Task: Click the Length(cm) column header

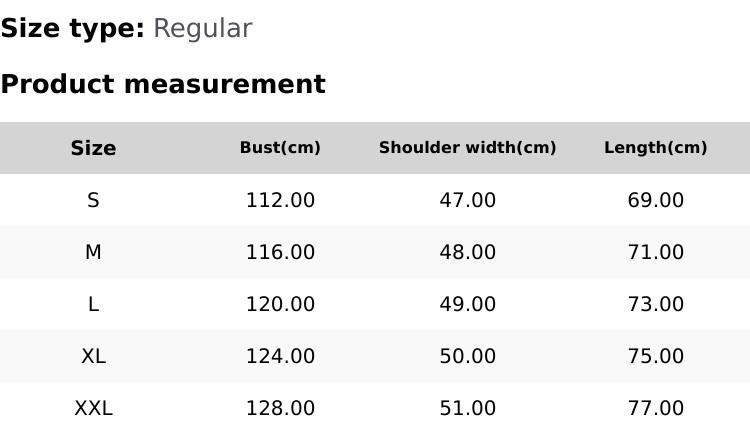Action: pos(655,148)
